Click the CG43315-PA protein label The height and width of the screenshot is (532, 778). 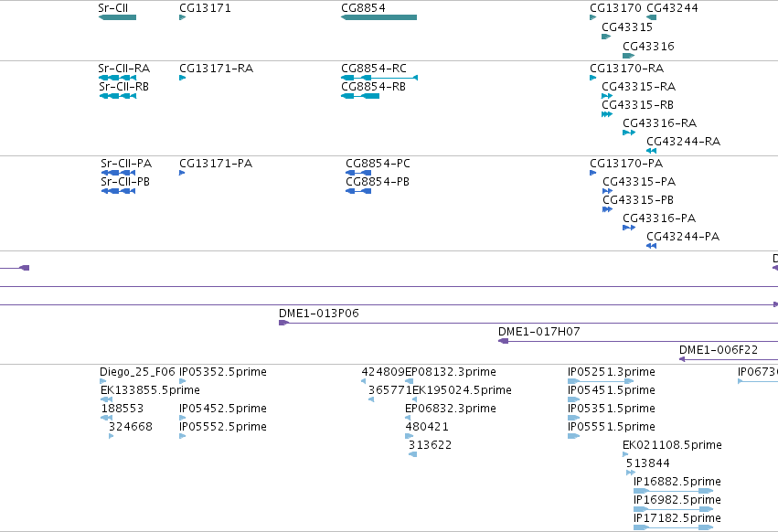639,182
